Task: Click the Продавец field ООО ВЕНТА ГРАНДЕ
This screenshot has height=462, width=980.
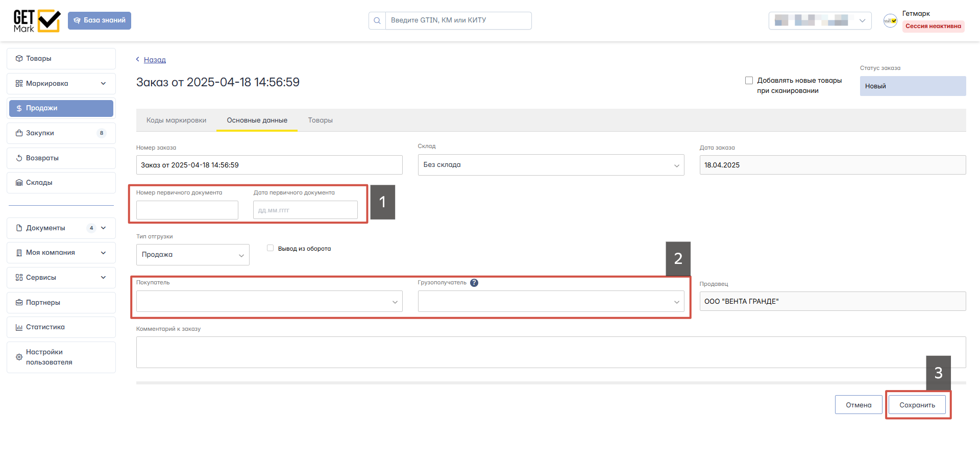Action: pos(832,301)
